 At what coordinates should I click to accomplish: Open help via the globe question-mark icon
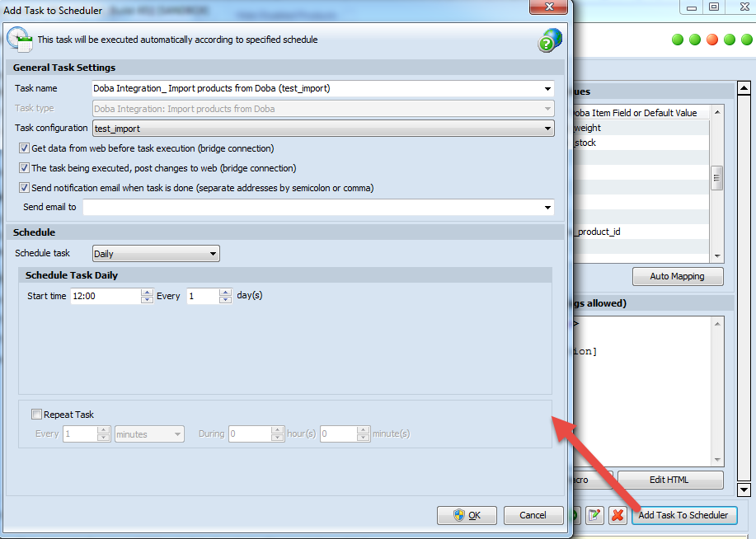click(x=550, y=40)
